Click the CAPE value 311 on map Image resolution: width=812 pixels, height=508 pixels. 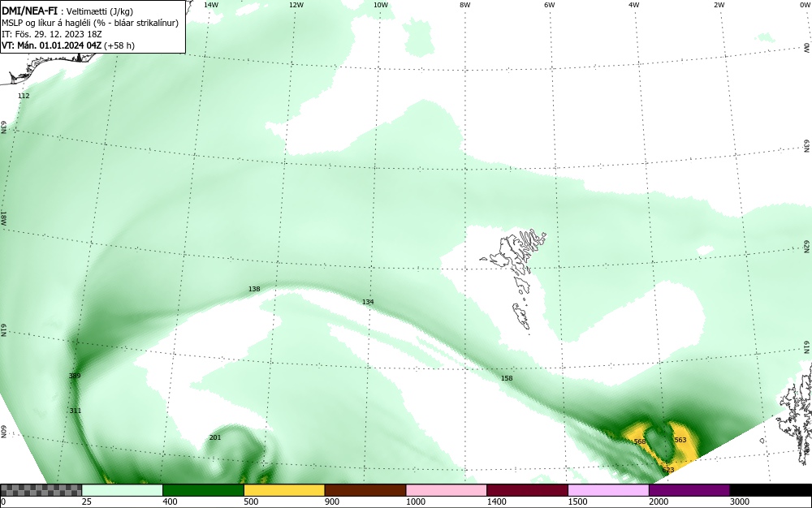[75, 411]
